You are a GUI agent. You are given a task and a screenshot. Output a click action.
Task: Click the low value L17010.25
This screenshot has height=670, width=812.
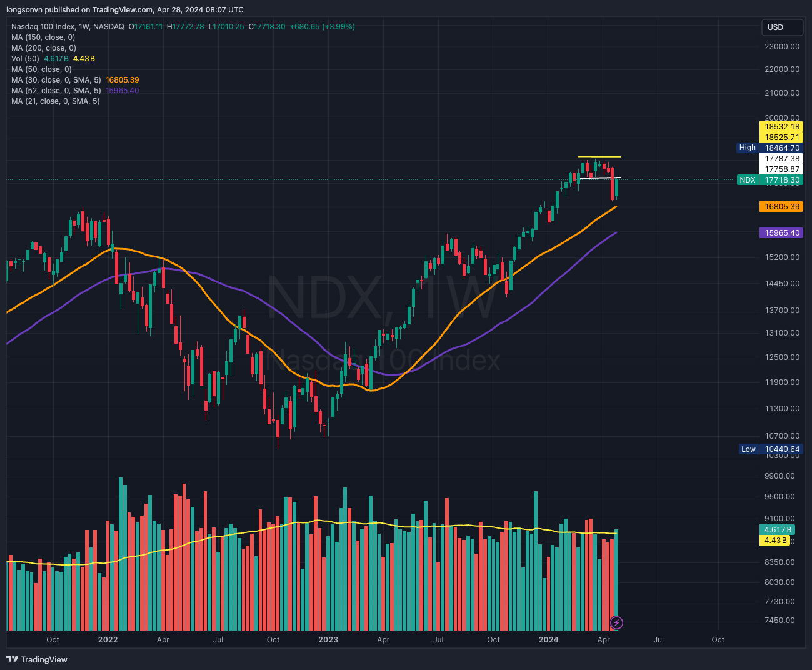click(x=226, y=27)
